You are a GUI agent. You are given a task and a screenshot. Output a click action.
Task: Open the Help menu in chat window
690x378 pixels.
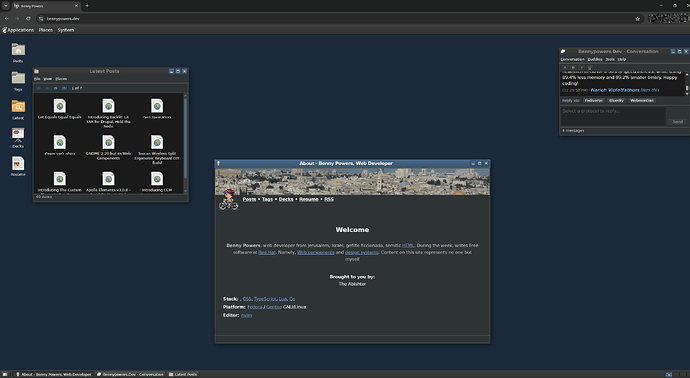click(622, 59)
